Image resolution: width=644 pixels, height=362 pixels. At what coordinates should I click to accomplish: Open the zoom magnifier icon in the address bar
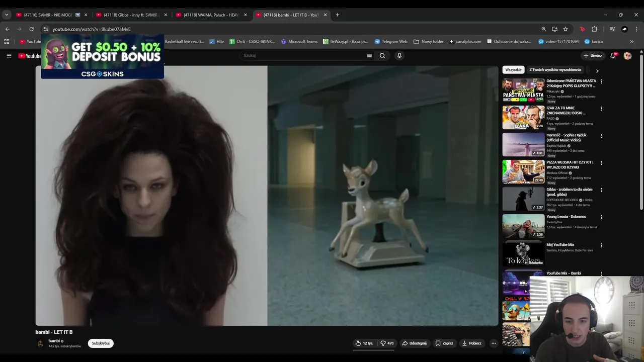[544, 29]
